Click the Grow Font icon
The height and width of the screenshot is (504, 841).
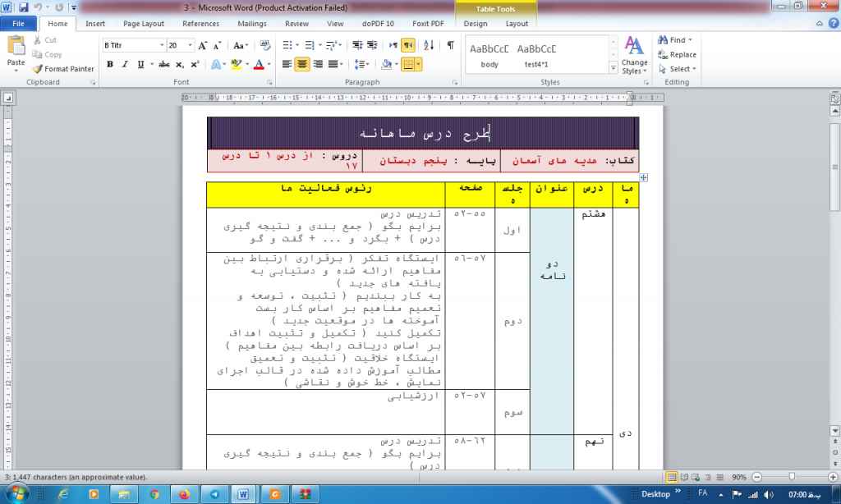[202, 46]
